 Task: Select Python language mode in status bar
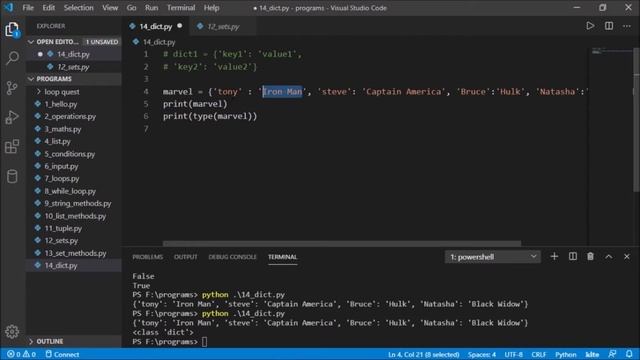[x=565, y=354]
